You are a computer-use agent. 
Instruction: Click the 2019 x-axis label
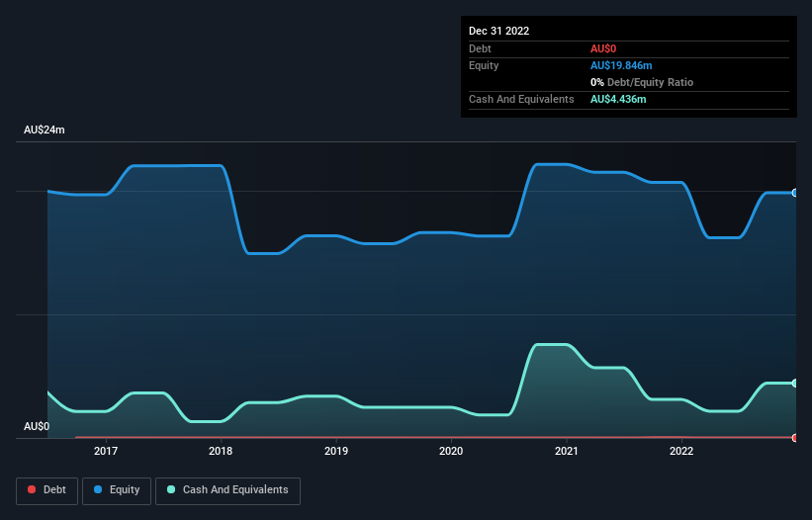(x=336, y=451)
